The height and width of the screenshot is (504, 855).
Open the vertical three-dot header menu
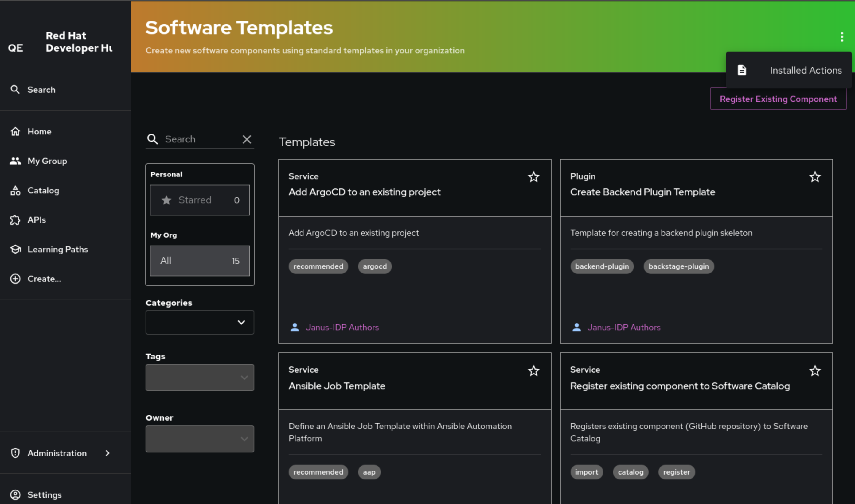tap(842, 37)
